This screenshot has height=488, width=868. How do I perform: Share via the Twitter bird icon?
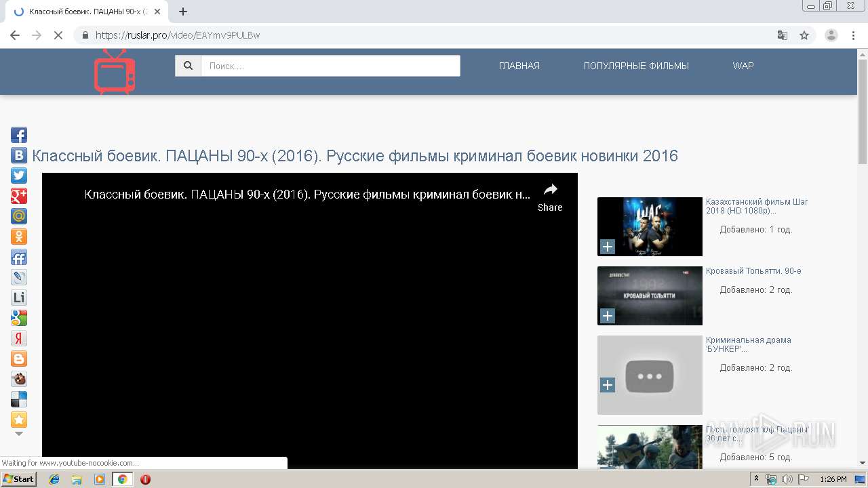[19, 176]
